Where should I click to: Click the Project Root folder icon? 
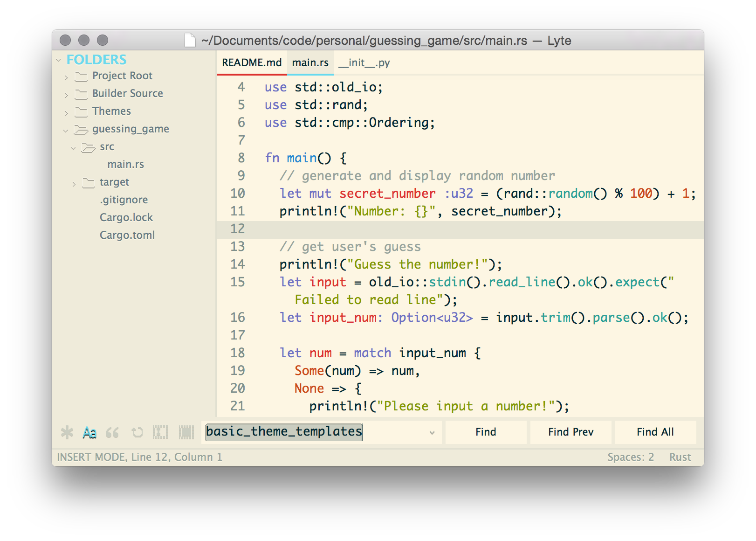point(81,76)
